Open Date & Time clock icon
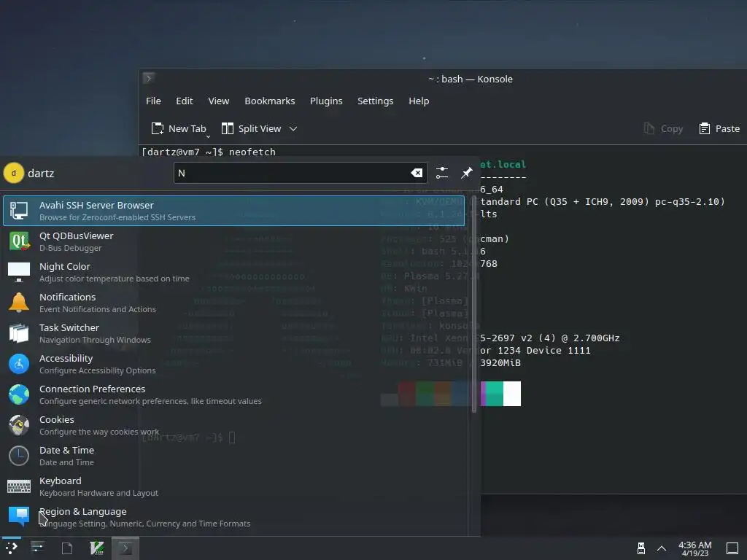The width and height of the screenshot is (747, 560). coord(19,456)
